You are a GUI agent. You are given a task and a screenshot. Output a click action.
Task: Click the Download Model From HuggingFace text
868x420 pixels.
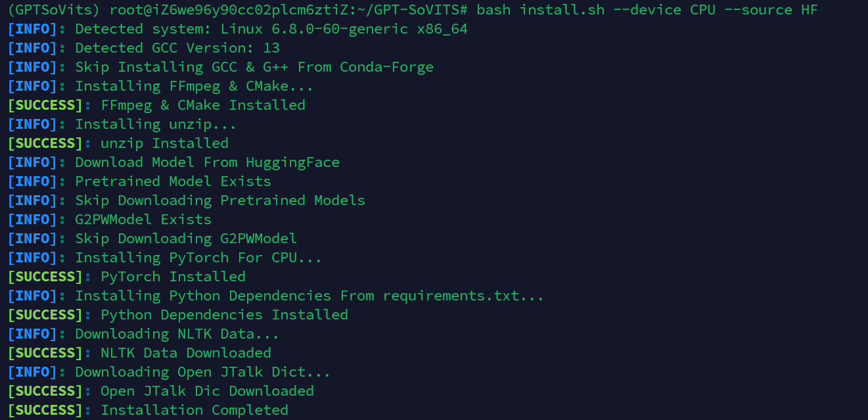208,162
